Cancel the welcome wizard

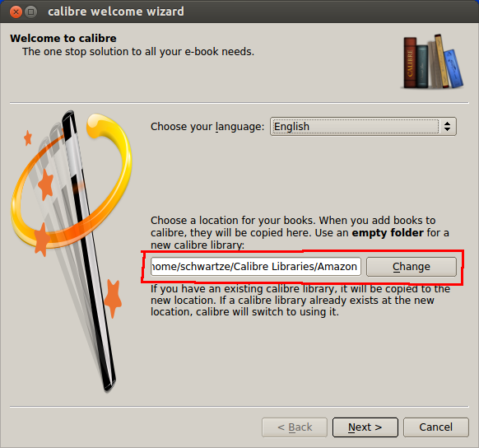(x=436, y=427)
